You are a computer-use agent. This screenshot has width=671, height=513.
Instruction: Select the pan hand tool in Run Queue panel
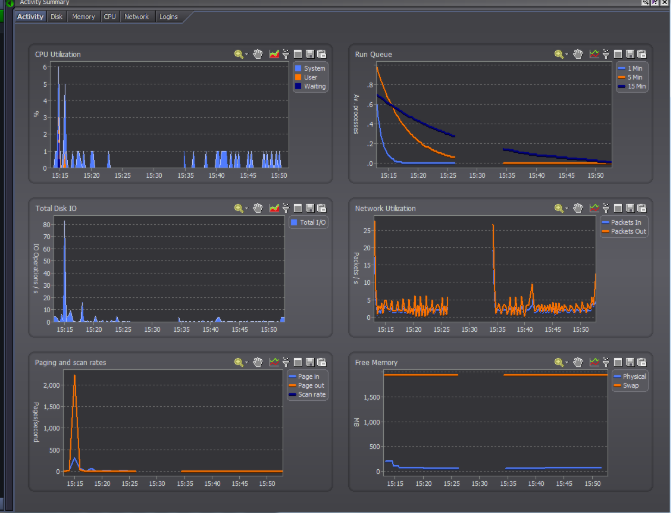coord(577,54)
